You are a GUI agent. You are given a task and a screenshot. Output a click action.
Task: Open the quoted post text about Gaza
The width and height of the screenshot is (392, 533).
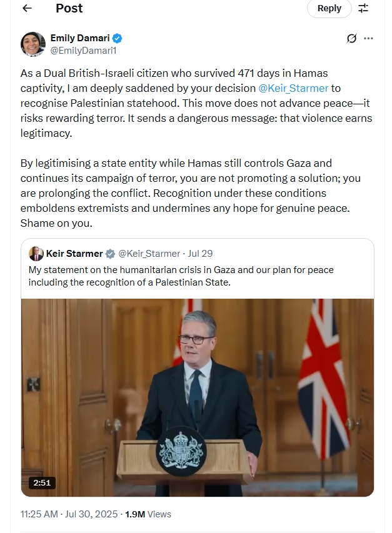click(x=181, y=276)
